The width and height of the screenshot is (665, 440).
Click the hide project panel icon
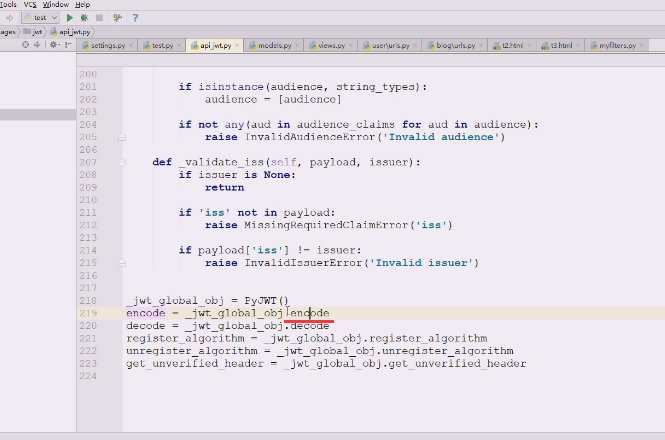click(68, 45)
